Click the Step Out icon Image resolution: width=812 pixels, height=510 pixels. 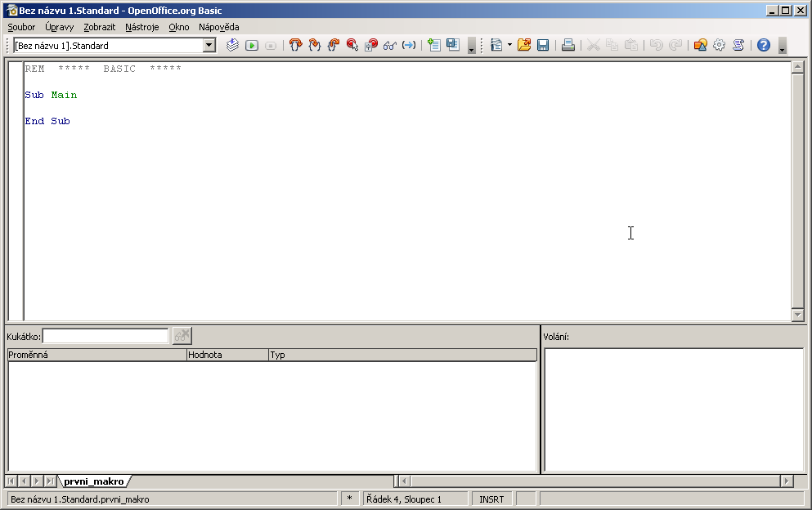(x=334, y=46)
